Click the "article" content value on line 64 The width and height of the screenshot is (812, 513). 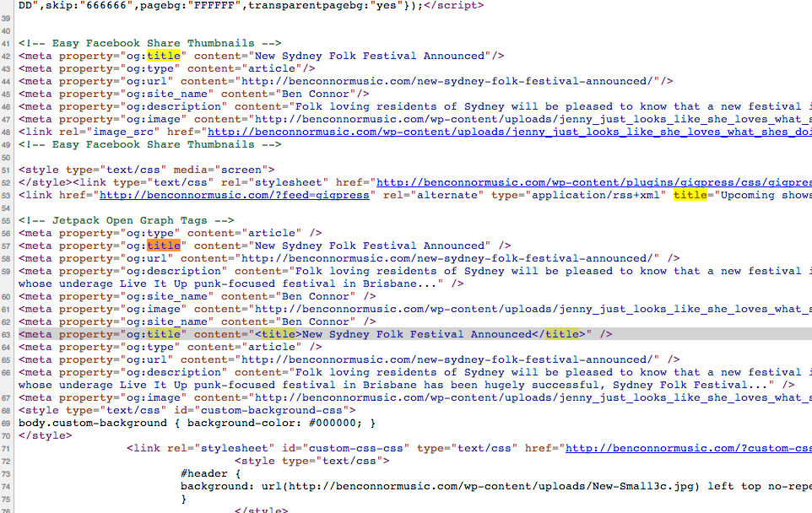click(272, 348)
